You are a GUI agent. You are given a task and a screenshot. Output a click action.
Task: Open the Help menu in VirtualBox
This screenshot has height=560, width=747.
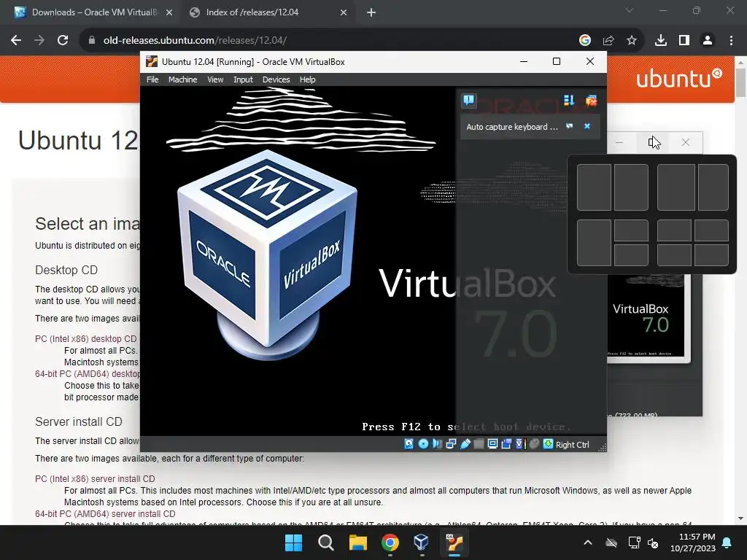point(307,79)
